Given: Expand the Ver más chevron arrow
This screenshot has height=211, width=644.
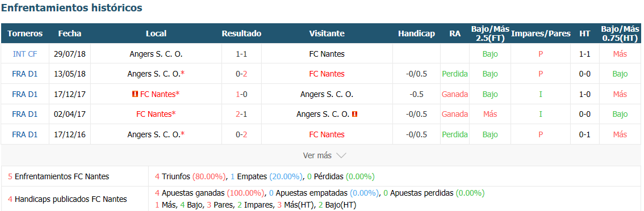Looking at the screenshot, I should [341, 155].
